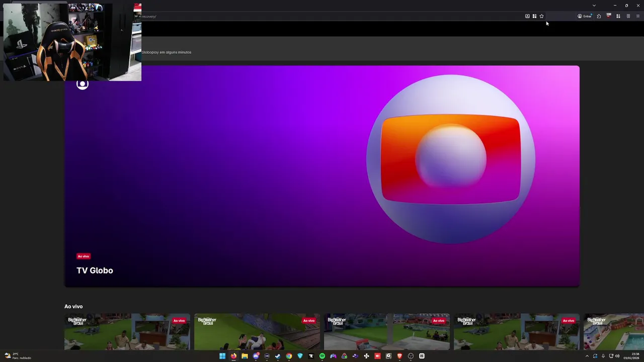
Task: Click the Entrar account button in toolbar
Action: 585,16
